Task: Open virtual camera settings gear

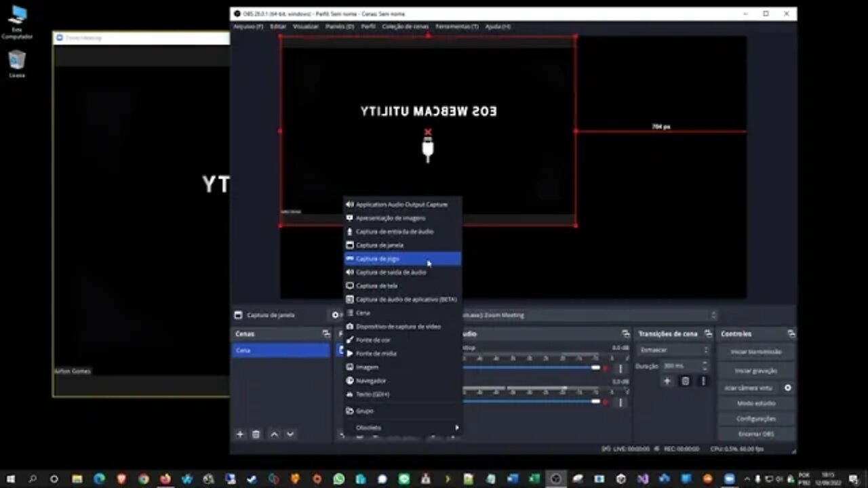Action: click(788, 388)
